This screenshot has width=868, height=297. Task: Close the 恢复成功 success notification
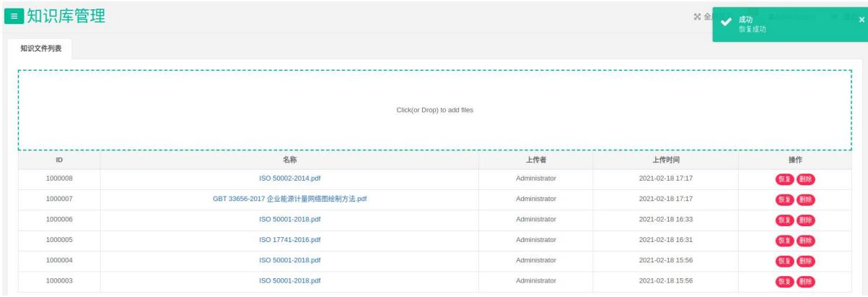click(862, 20)
